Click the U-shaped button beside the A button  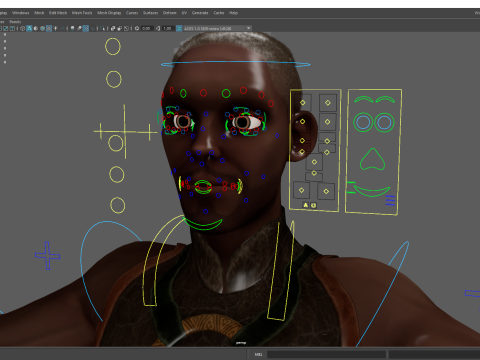coord(313,206)
